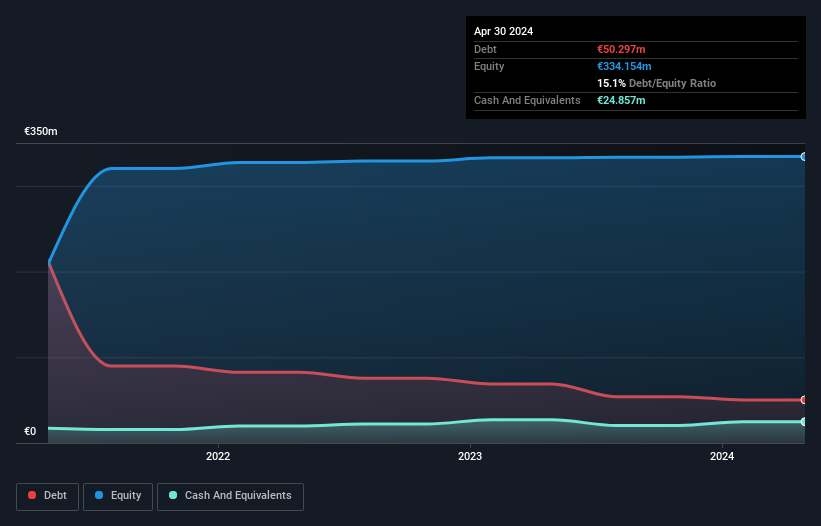
Task: Click the Debt endpoint marker on chart
Action: (x=804, y=400)
